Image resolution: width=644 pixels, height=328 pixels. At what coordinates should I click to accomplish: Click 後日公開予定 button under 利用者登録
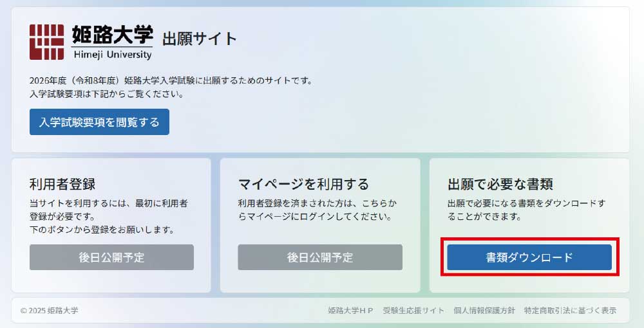pos(111,257)
